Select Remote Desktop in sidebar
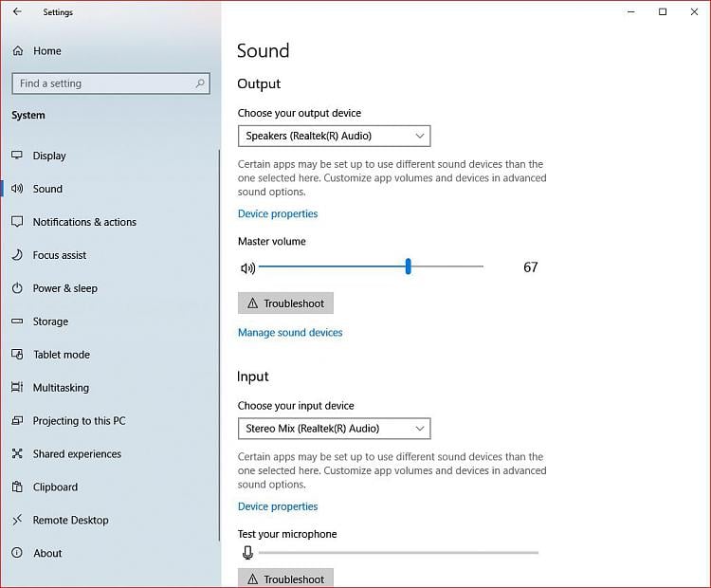The image size is (711, 588). click(x=70, y=521)
